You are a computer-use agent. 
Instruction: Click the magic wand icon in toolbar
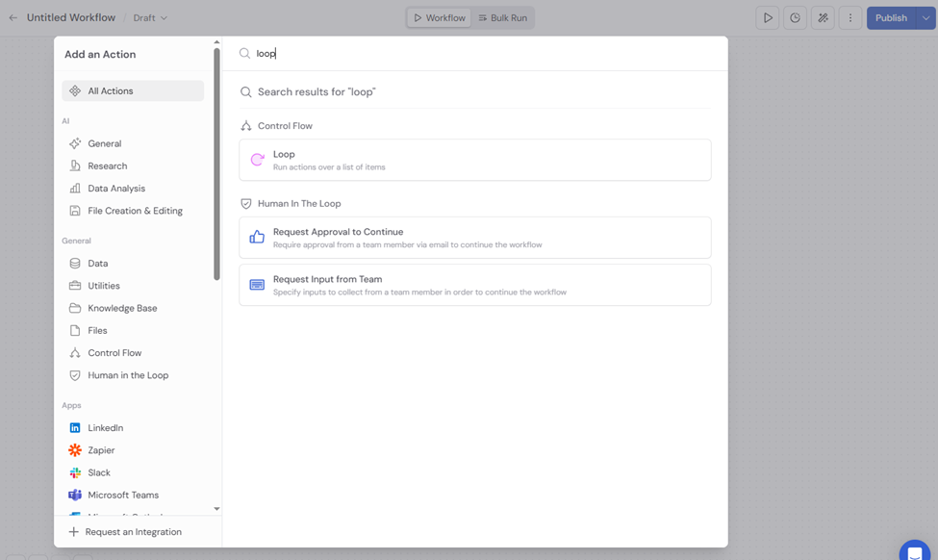[x=823, y=18]
